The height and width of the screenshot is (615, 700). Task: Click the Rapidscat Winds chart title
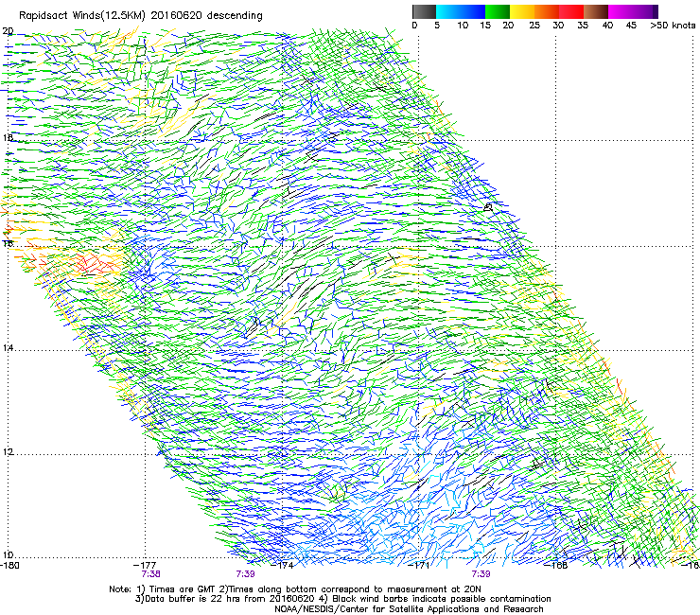[141, 15]
